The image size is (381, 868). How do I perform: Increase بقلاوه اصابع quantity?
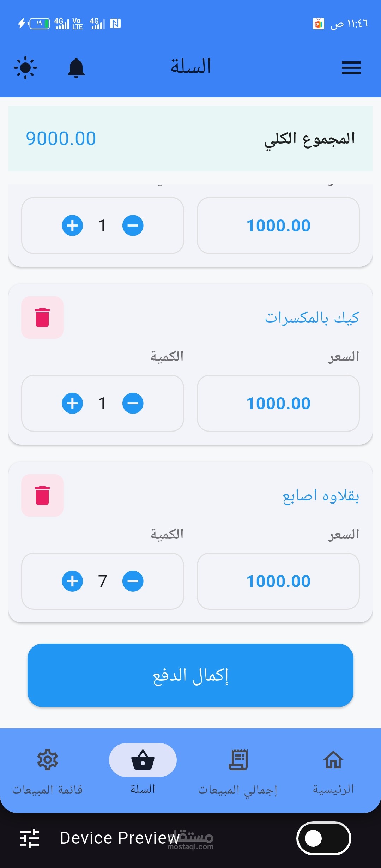[72, 581]
